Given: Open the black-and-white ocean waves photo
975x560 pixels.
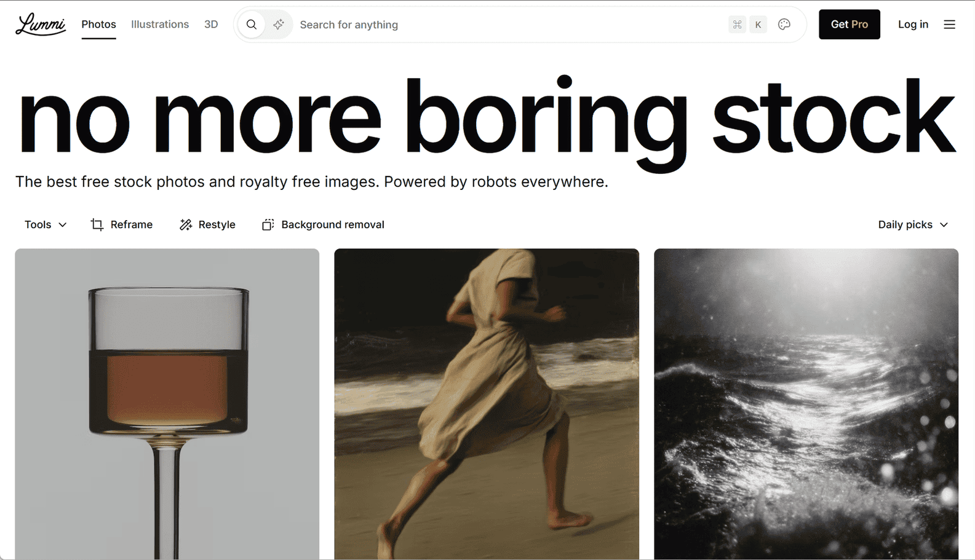Looking at the screenshot, I should point(806,404).
